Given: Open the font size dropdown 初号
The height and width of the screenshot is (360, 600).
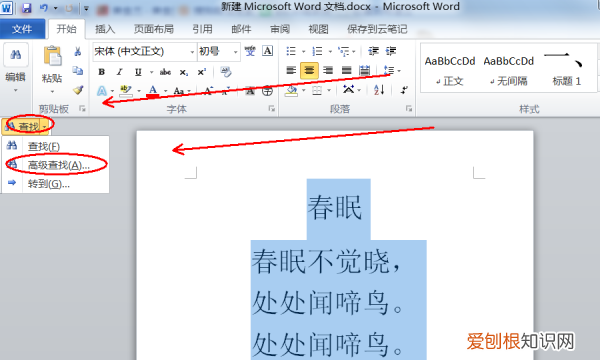Looking at the screenshot, I should [235, 52].
